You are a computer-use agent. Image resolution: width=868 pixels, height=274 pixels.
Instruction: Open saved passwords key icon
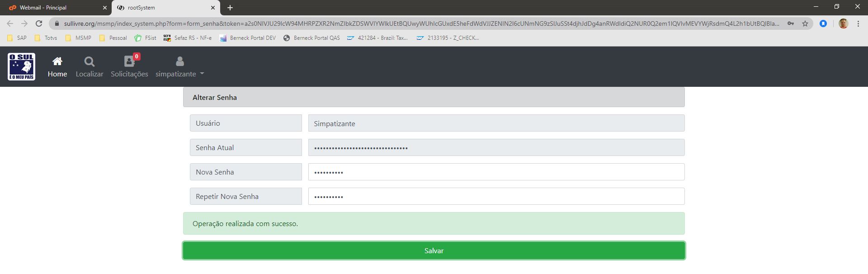point(790,24)
